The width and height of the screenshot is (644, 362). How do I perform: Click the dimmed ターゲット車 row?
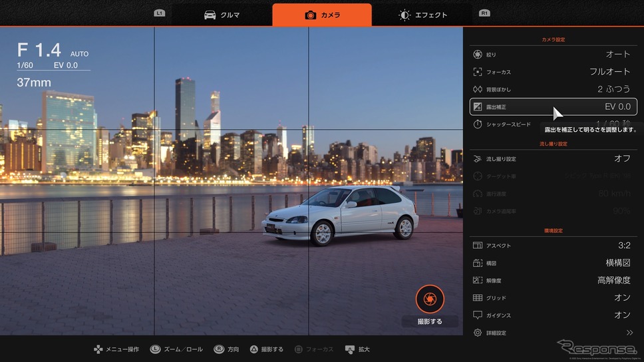[x=554, y=176]
